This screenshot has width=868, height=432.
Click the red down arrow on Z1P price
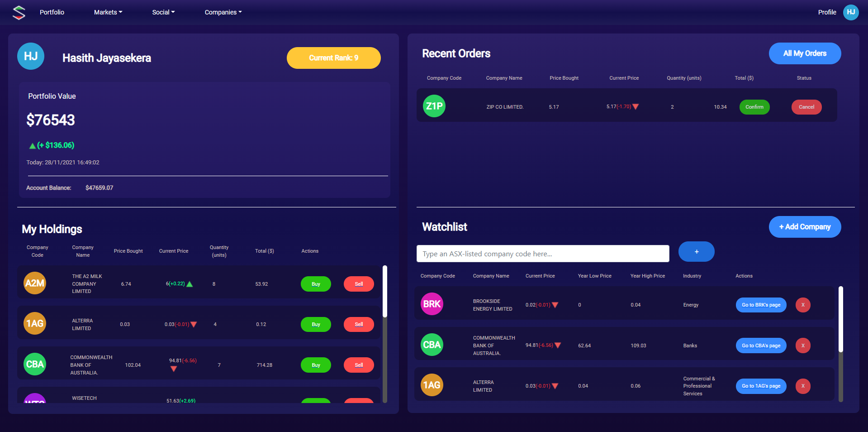click(636, 107)
